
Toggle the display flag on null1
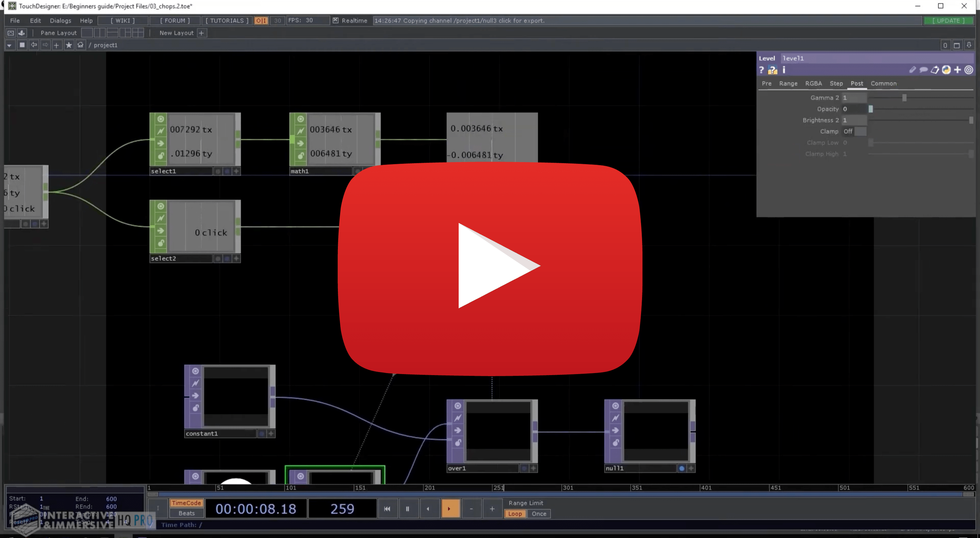point(681,468)
